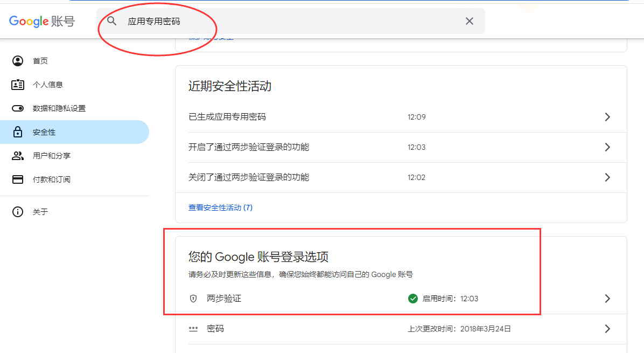The height and width of the screenshot is (353, 644).
Task: Click the Google 账号 logo
Action: tap(42, 21)
